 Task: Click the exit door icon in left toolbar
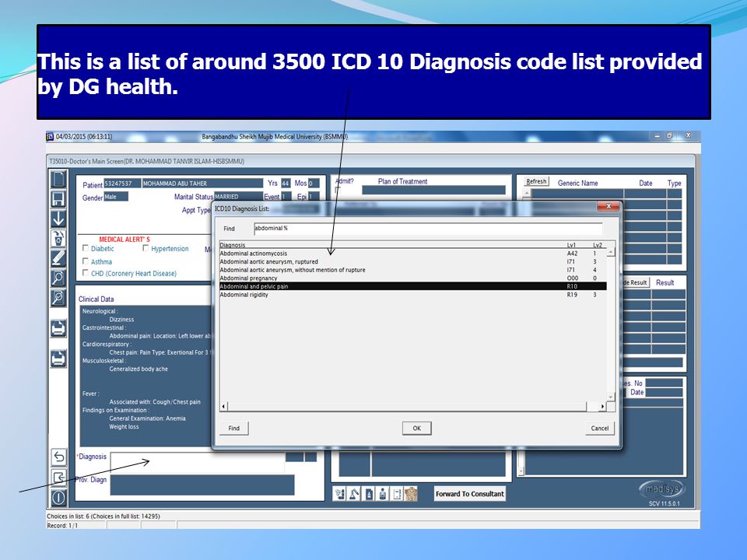tap(58, 477)
